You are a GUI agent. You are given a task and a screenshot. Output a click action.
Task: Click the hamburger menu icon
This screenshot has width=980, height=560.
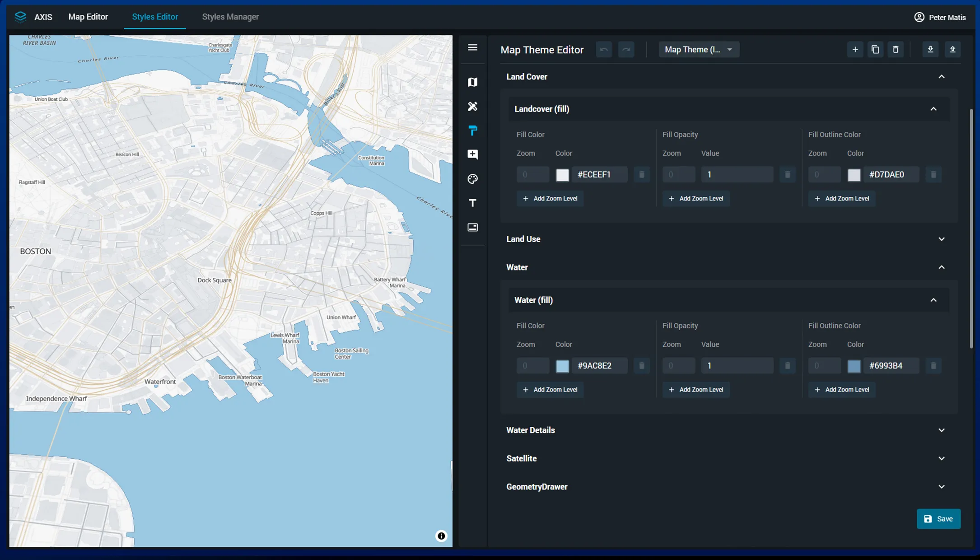coord(472,47)
